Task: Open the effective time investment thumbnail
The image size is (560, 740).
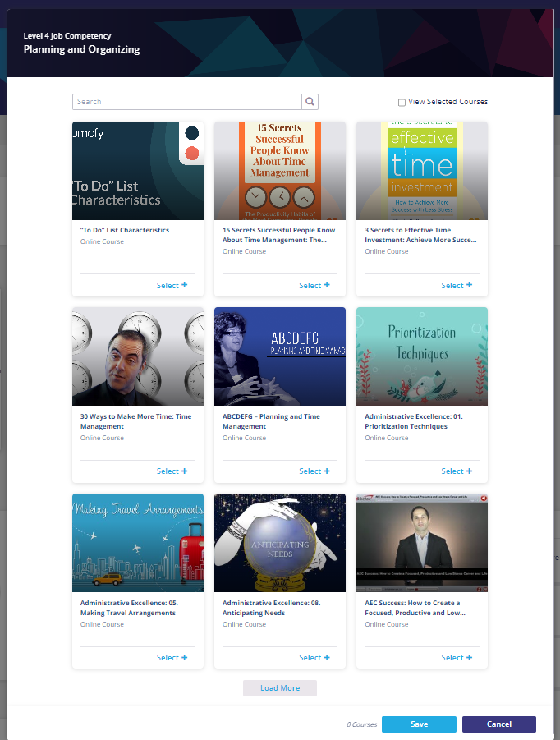Action: coord(422,171)
